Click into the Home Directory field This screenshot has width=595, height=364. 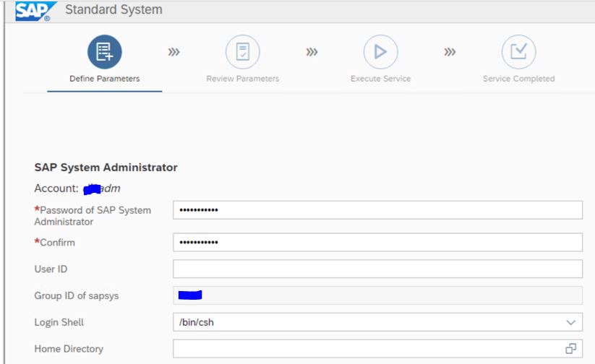pyautogui.click(x=378, y=348)
